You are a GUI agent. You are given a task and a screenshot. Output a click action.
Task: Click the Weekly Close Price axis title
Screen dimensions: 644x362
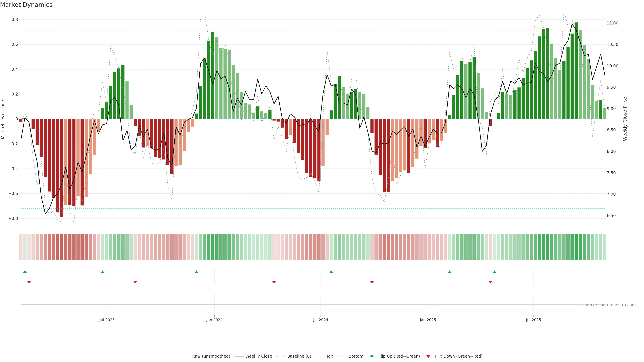[x=625, y=119]
